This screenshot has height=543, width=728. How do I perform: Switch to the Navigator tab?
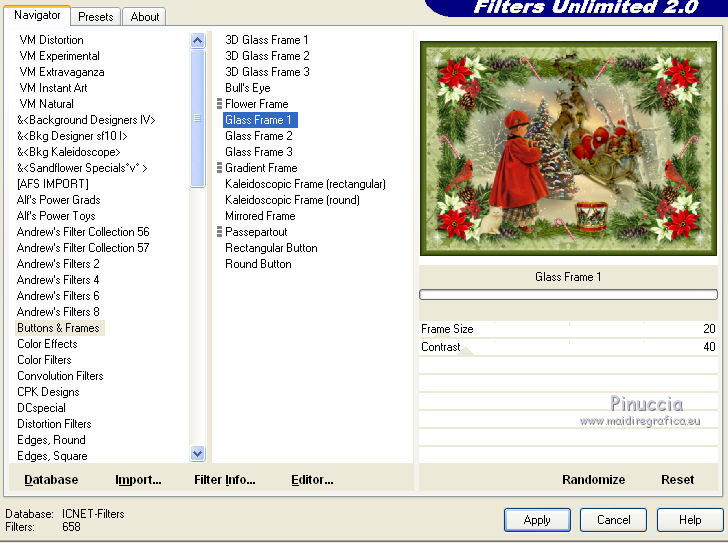(37, 15)
